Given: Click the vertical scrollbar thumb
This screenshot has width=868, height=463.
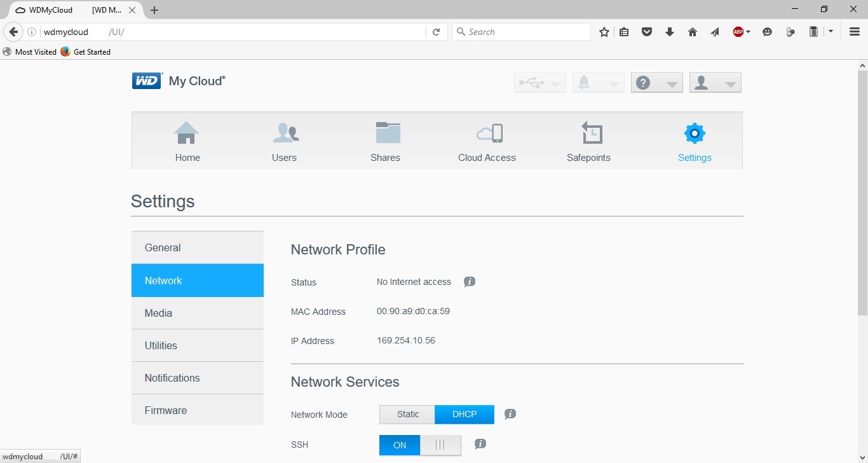Looking at the screenshot, I should pyautogui.click(x=863, y=193).
